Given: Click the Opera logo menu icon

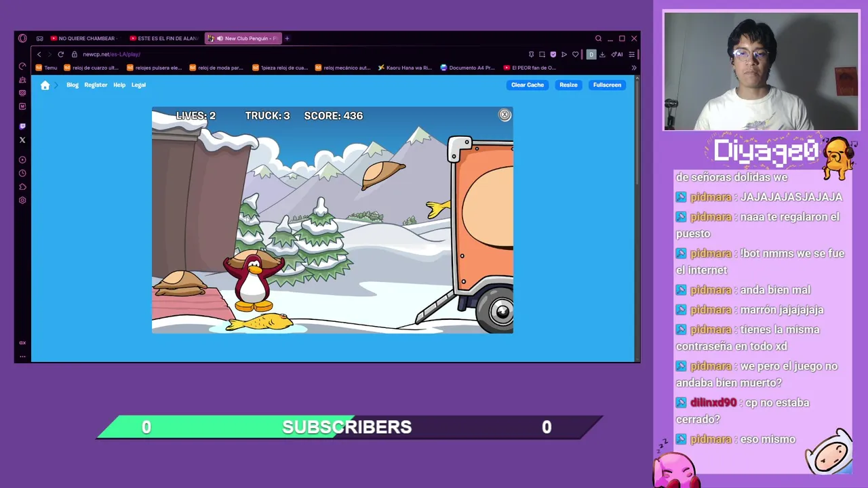Looking at the screenshot, I should (22, 39).
